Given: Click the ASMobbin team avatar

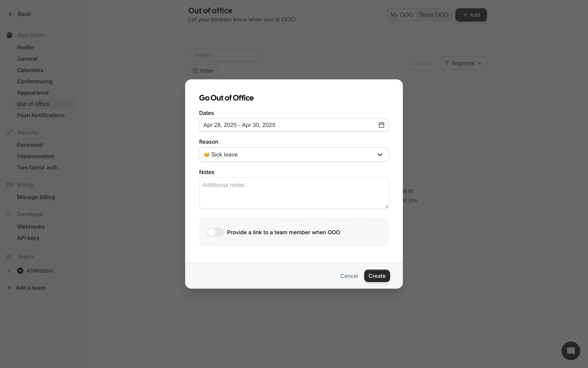Looking at the screenshot, I should [20, 271].
